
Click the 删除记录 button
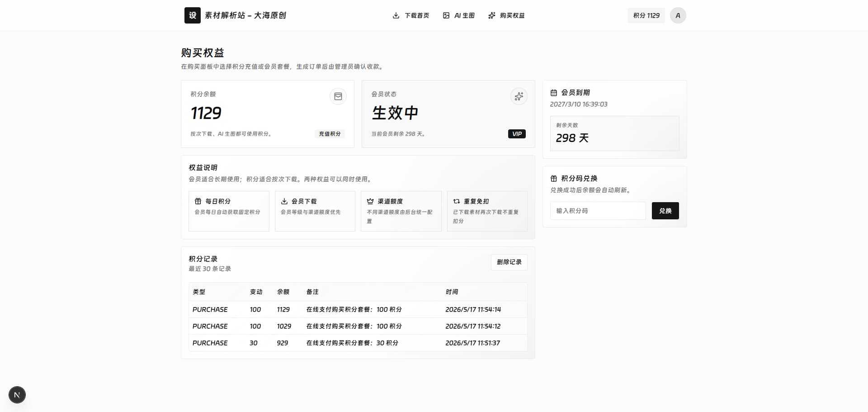pyautogui.click(x=509, y=262)
